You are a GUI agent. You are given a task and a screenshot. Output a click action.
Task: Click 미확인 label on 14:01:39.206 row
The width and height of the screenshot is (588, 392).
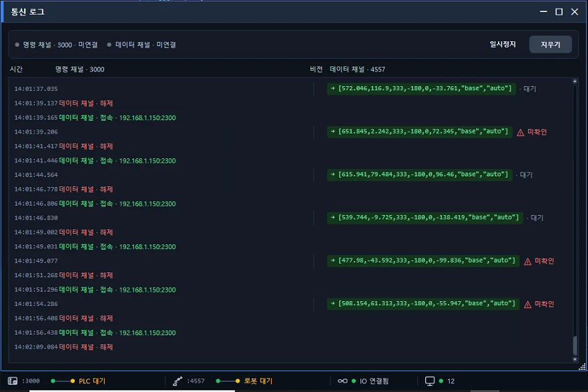click(537, 132)
